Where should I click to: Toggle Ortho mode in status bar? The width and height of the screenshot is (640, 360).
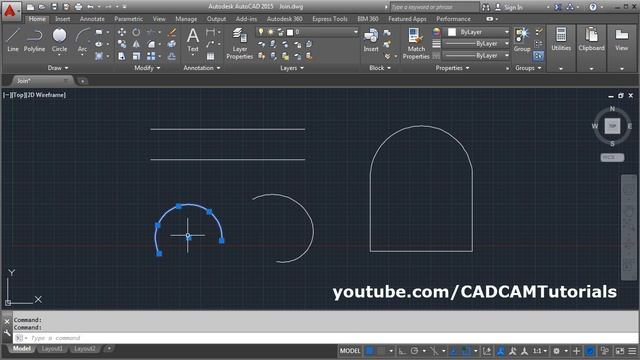point(402,351)
